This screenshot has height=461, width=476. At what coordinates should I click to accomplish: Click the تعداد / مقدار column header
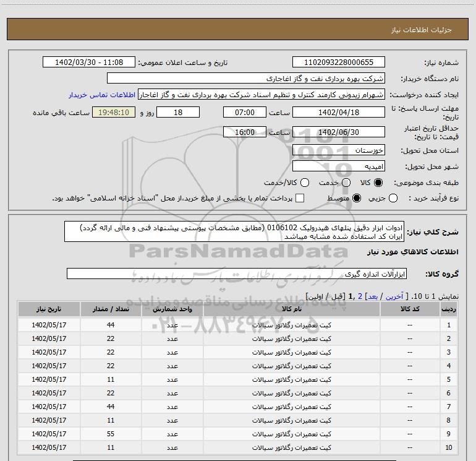click(111, 309)
